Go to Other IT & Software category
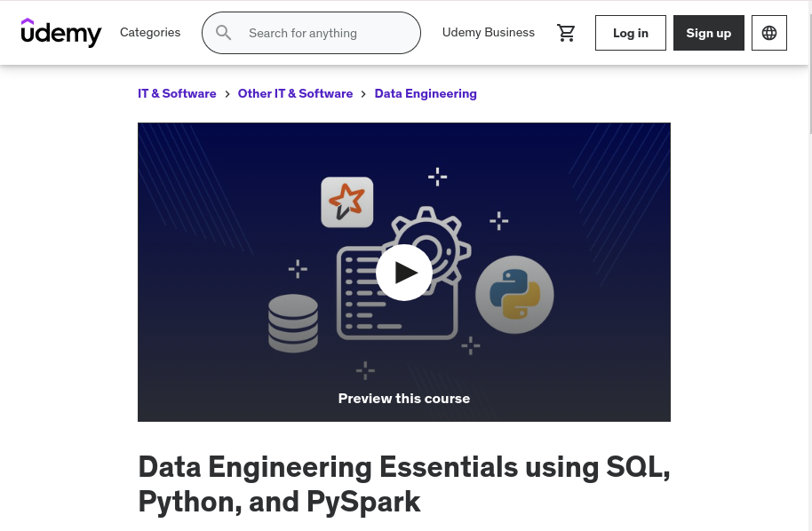 295,93
